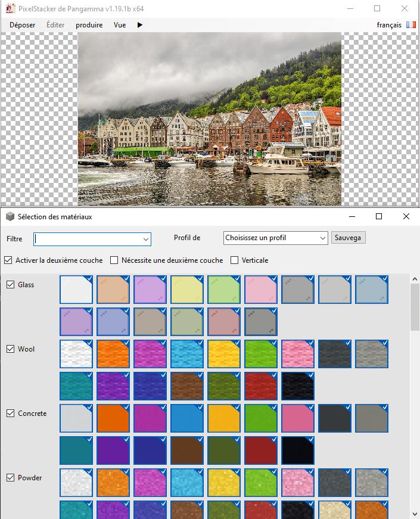Toggle Activer la deuxième couche checkbox
The width and height of the screenshot is (420, 519).
(x=8, y=260)
